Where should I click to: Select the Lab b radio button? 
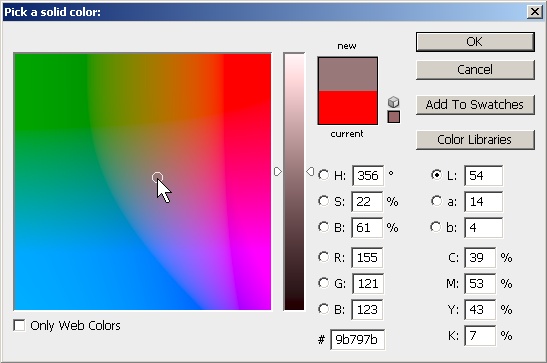pos(436,227)
